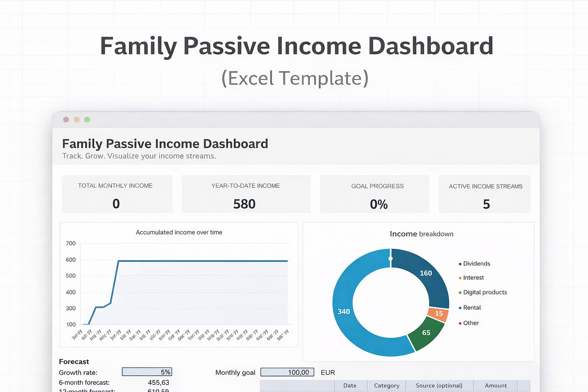This screenshot has width=588, height=392.
Task: Click the (Excel Template) subtitle text
Action: coord(295,79)
